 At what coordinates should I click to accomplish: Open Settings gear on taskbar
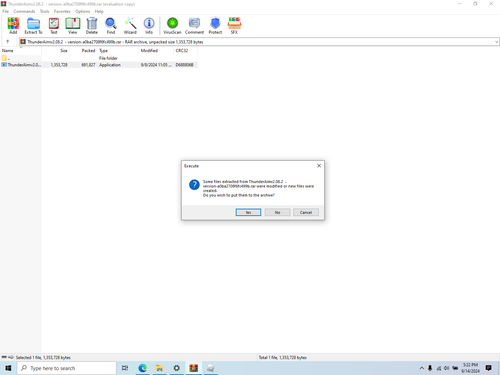tap(177, 368)
